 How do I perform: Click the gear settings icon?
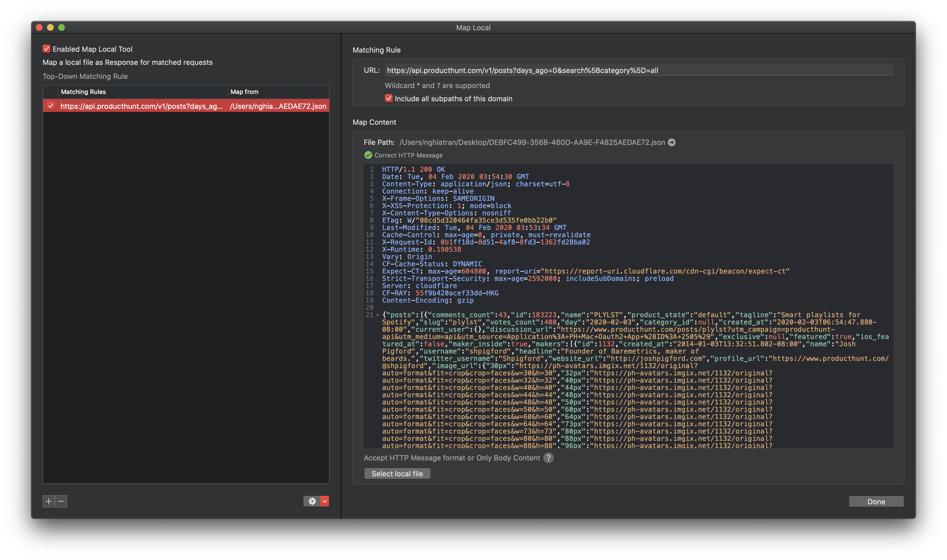tap(312, 501)
